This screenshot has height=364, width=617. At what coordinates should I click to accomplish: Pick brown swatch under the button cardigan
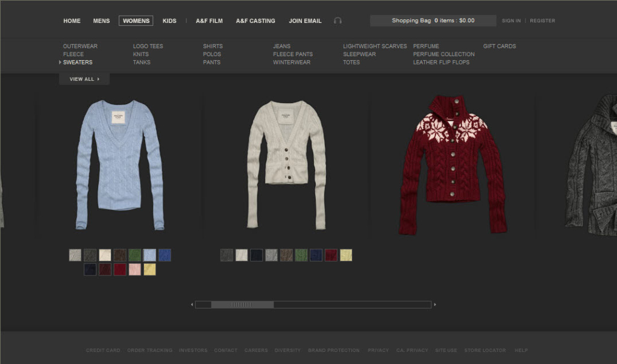coord(286,255)
